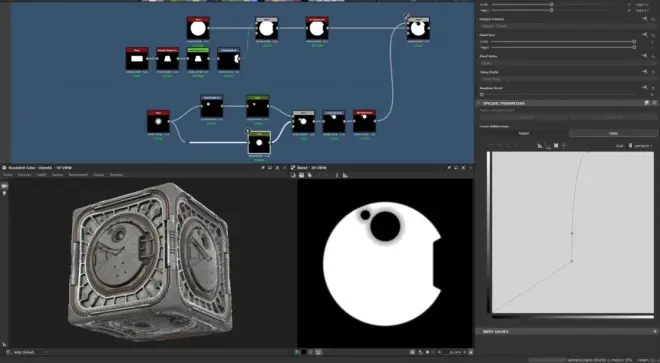Viewport: 660px width, 363px height.
Task: Click the info icon in the 2D view toolbar
Action: tap(337, 175)
